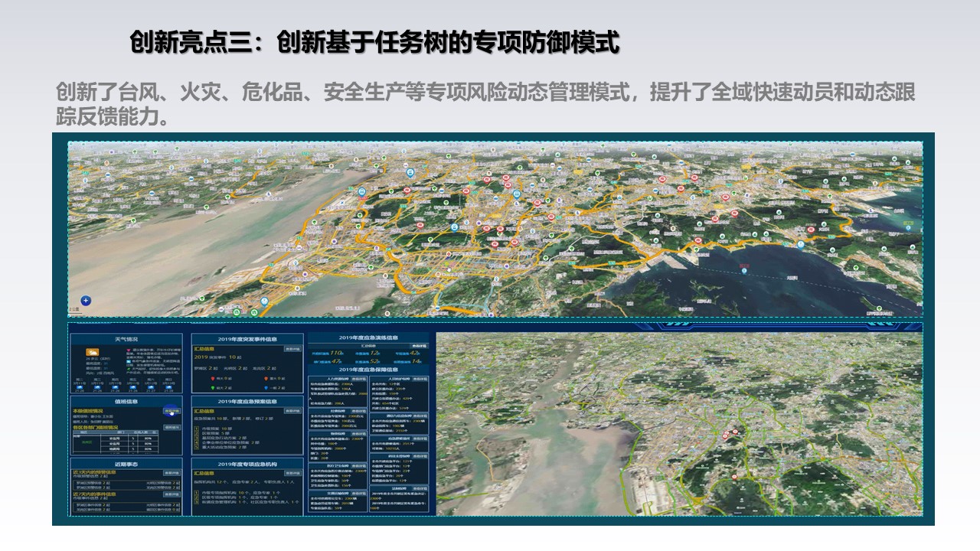
Task: Open 查看详情 for 人力资源保障 card
Action: (x=359, y=379)
